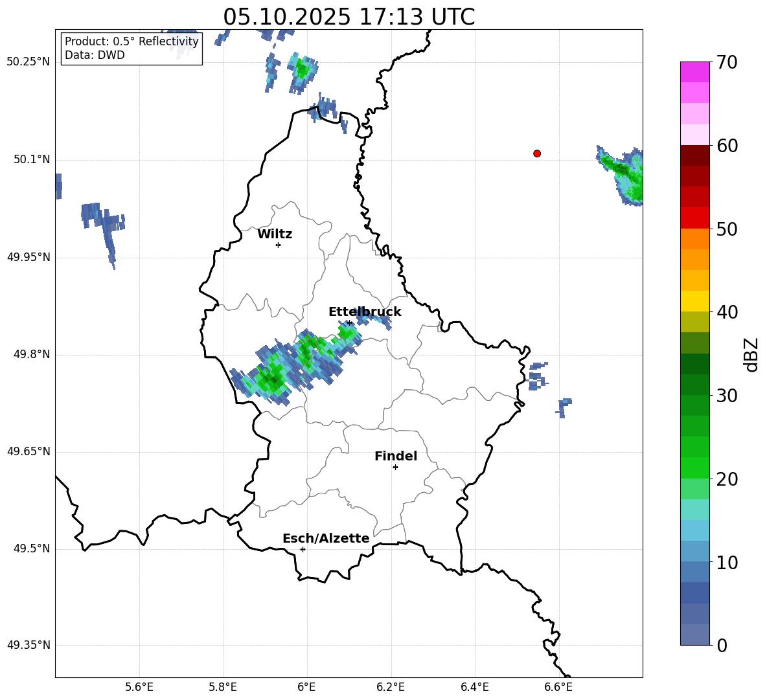Image resolution: width=767 pixels, height=700 pixels.
Task: Click the colorbar tick label 10
Action: [727, 563]
